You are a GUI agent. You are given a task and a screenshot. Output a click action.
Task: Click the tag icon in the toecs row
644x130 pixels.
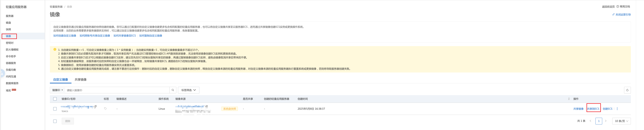point(105,108)
